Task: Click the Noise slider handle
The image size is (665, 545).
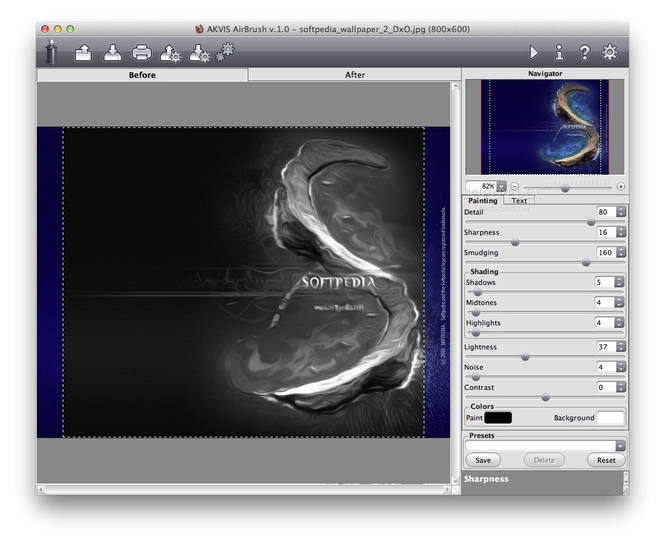Action: [476, 377]
